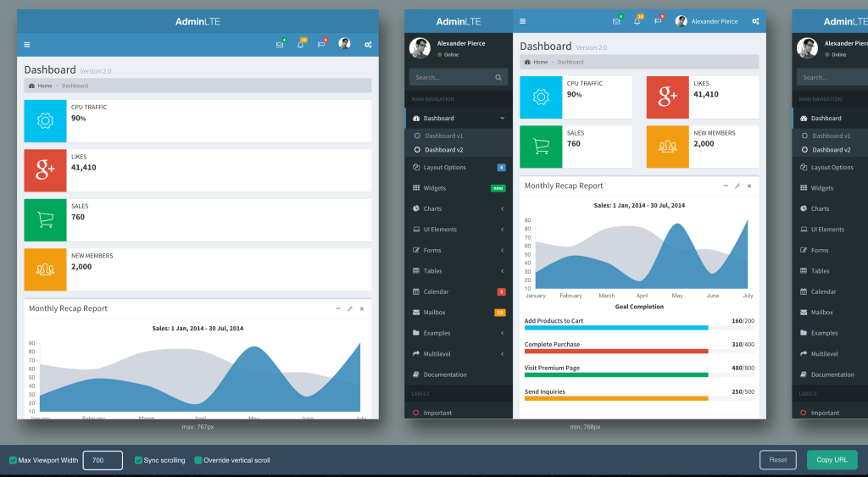The width and height of the screenshot is (868, 477).
Task: Collapse the Dashboard menu chevron in the middle sidebar
Action: [502, 118]
